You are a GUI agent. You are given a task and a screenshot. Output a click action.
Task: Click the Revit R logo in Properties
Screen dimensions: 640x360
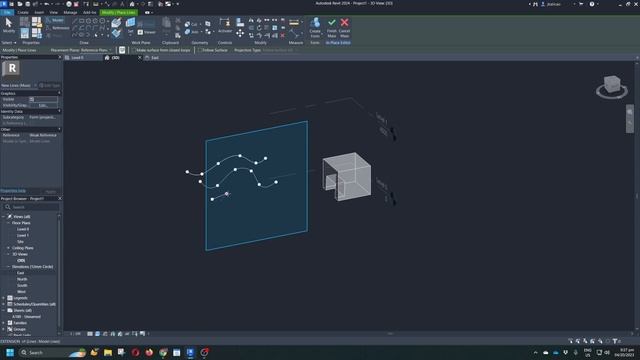click(11, 69)
